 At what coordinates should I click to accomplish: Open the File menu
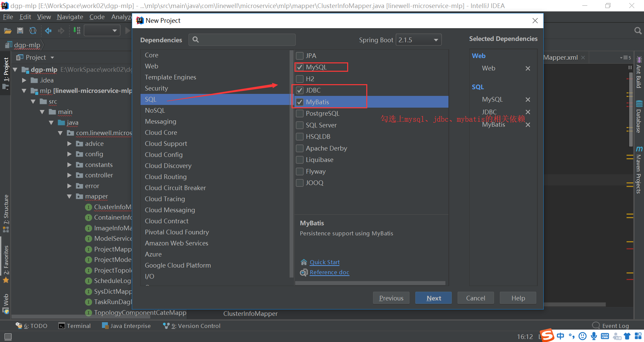tap(8, 17)
